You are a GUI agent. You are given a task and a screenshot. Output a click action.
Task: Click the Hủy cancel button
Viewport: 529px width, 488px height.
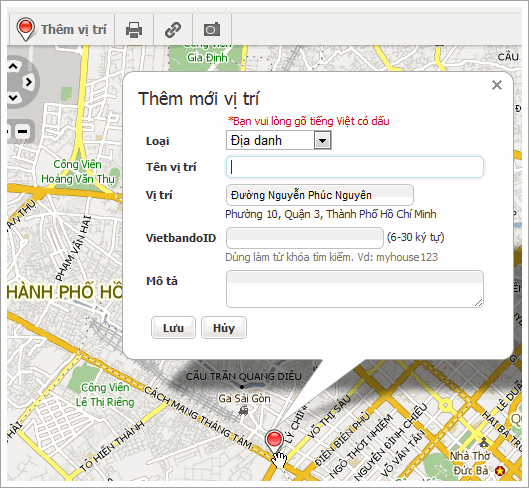click(224, 328)
